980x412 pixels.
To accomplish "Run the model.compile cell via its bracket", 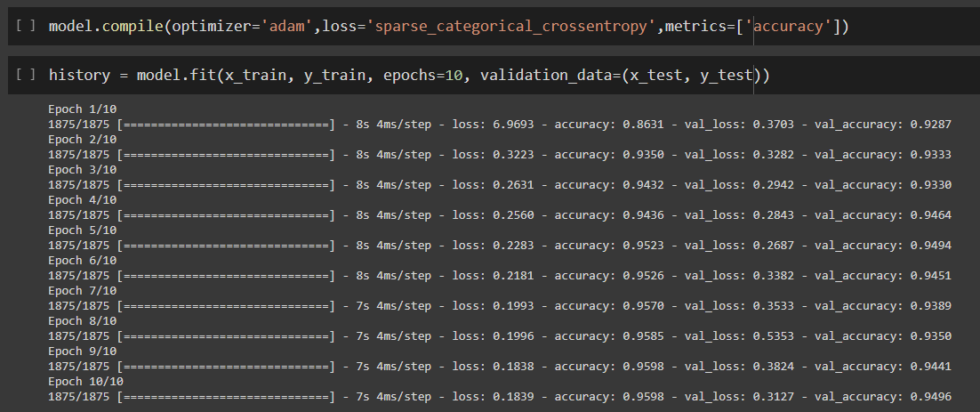I will (26, 26).
